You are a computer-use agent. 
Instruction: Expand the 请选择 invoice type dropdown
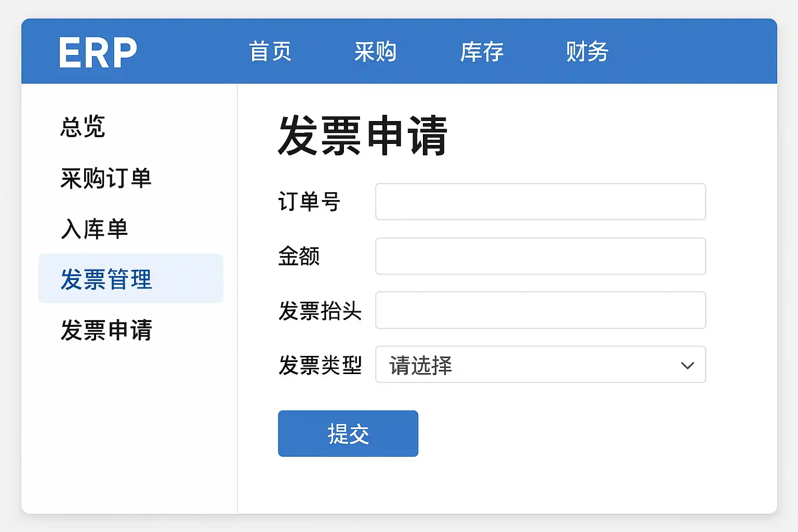(540, 365)
